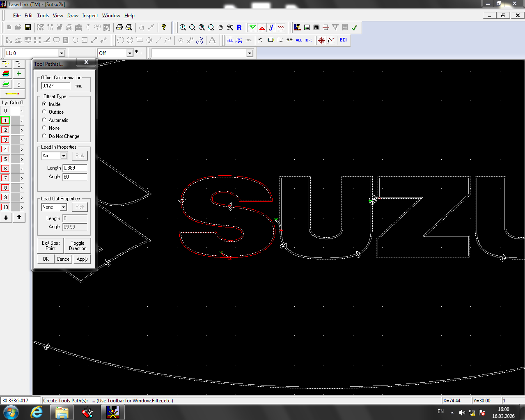This screenshot has height=420, width=525.
Task: Click the DXF DWG import icon
Action: coord(41,27)
